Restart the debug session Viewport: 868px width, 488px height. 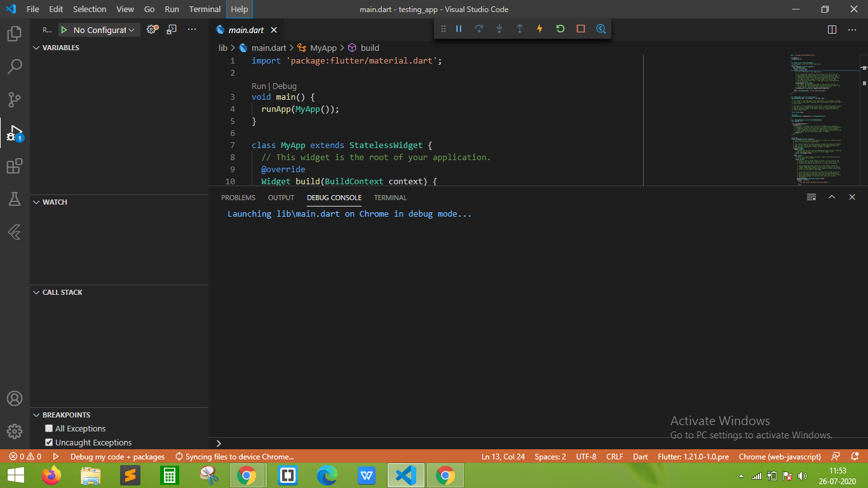pyautogui.click(x=560, y=29)
